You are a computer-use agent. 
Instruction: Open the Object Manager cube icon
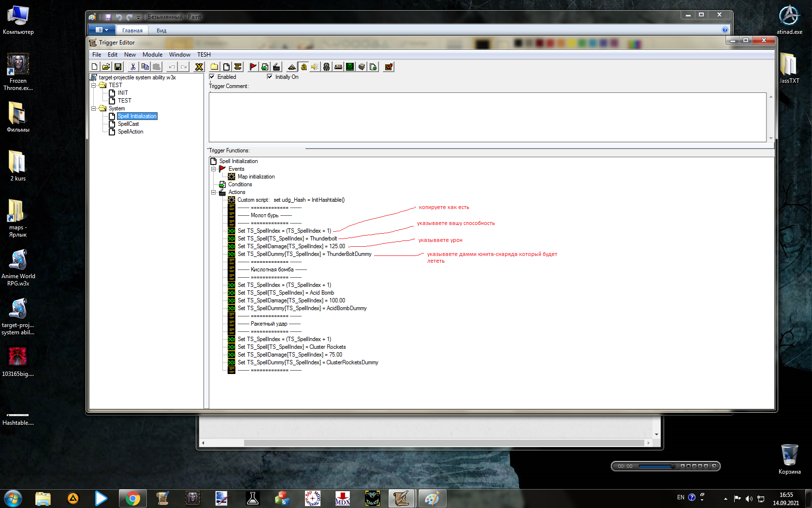tap(361, 67)
